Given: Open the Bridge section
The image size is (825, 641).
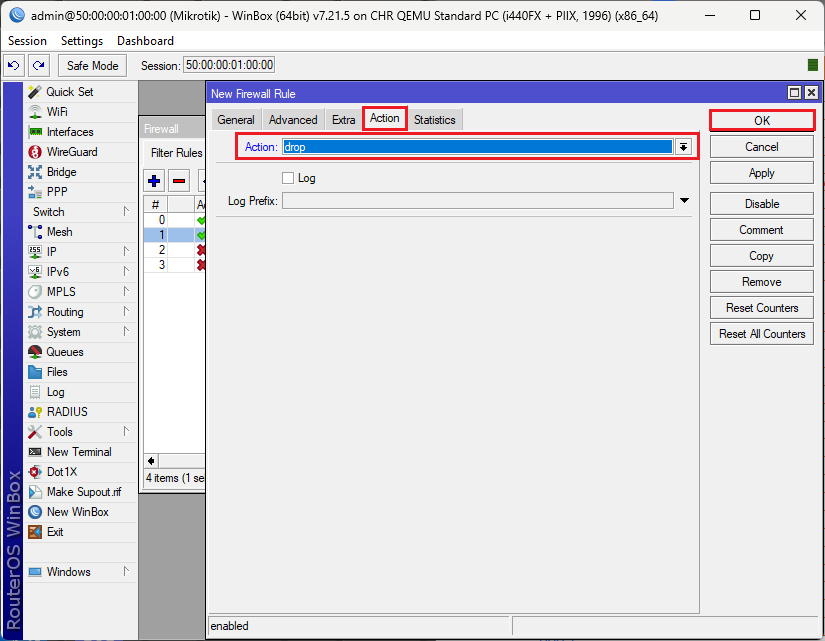Looking at the screenshot, I should (80, 172).
